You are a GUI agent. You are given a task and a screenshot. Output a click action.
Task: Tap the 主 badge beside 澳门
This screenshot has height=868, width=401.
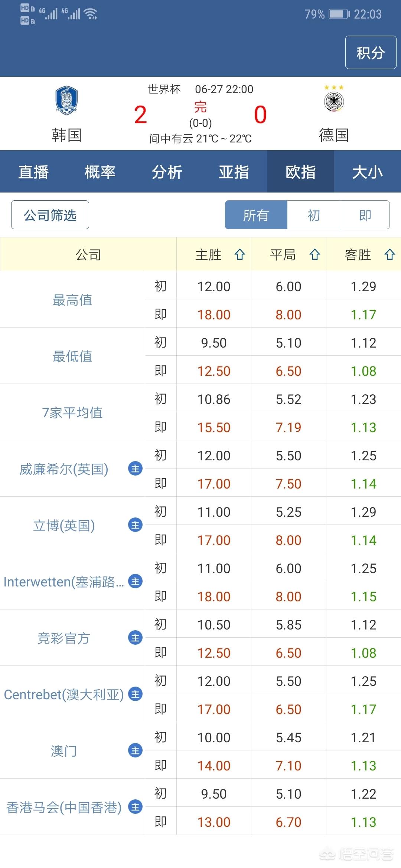tap(135, 751)
